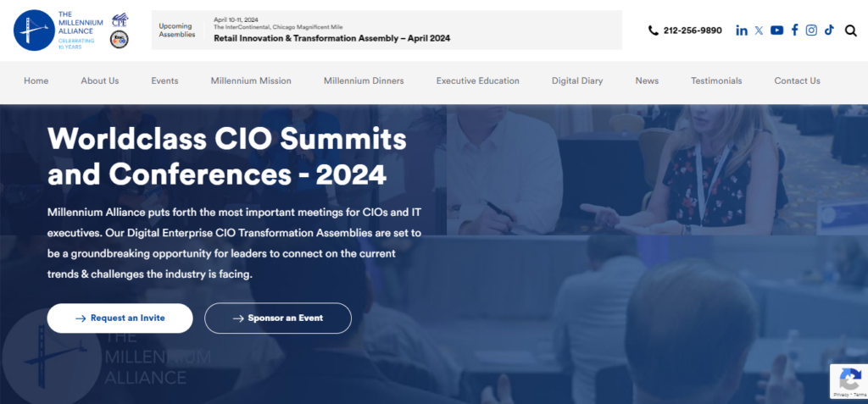Open the Testimonials page
The width and height of the screenshot is (868, 404).
(716, 80)
